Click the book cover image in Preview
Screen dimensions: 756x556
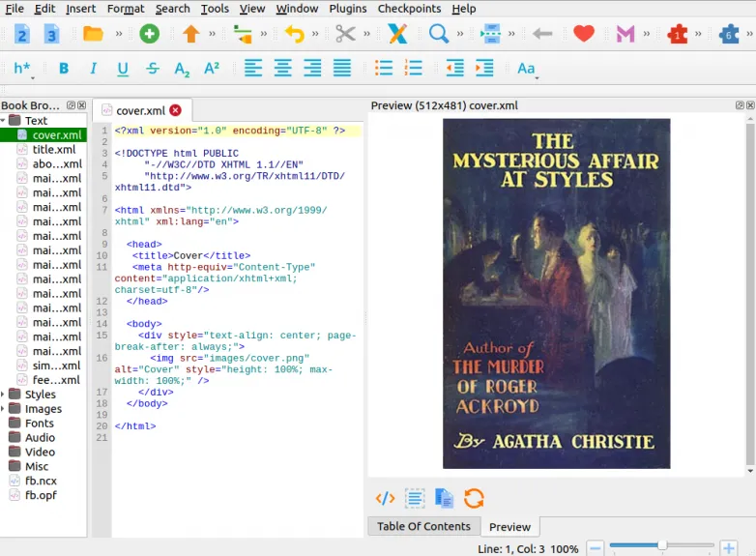pos(557,294)
